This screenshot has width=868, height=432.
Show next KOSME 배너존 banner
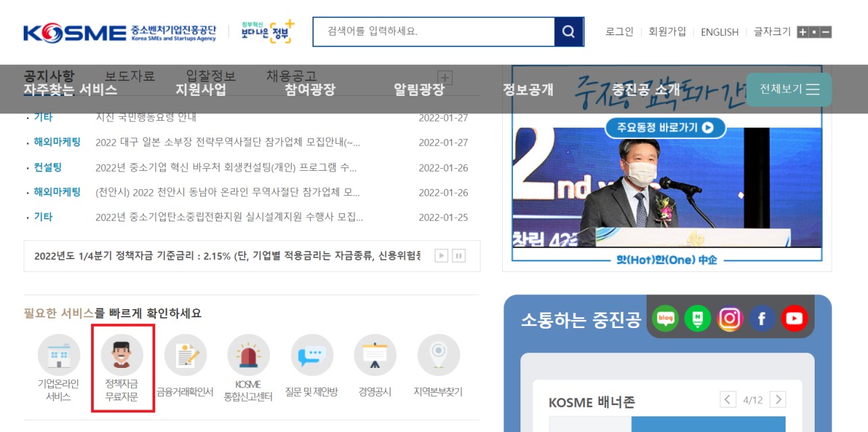(778, 400)
